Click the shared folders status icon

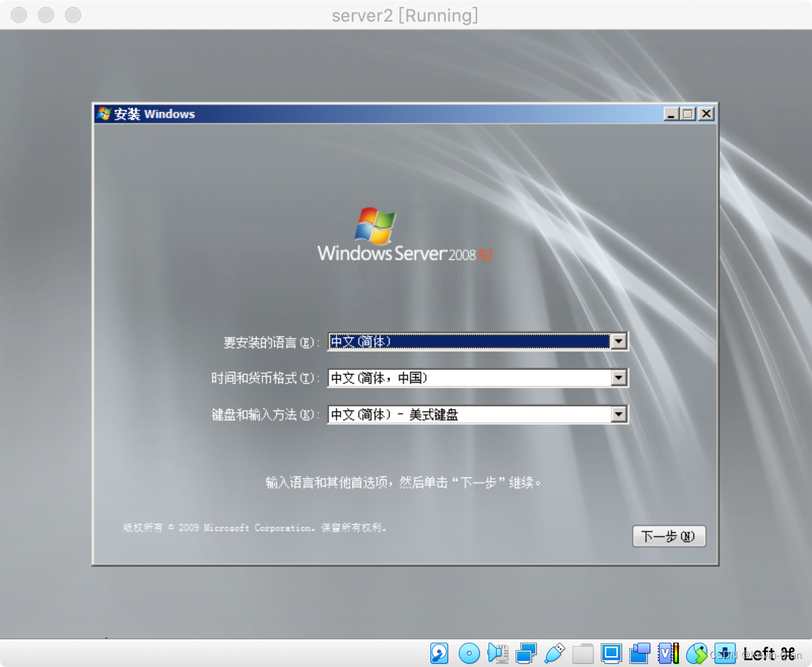(583, 653)
